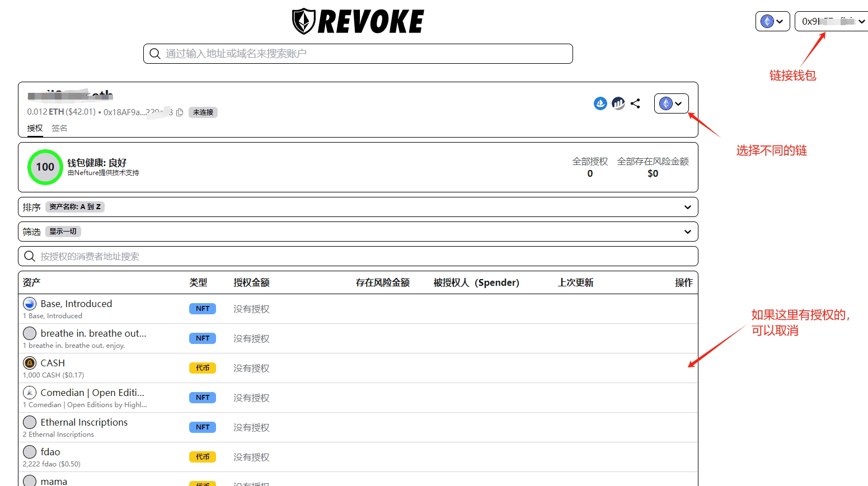Click the 显示一切 filter tag
The image size is (868, 486).
tap(63, 232)
